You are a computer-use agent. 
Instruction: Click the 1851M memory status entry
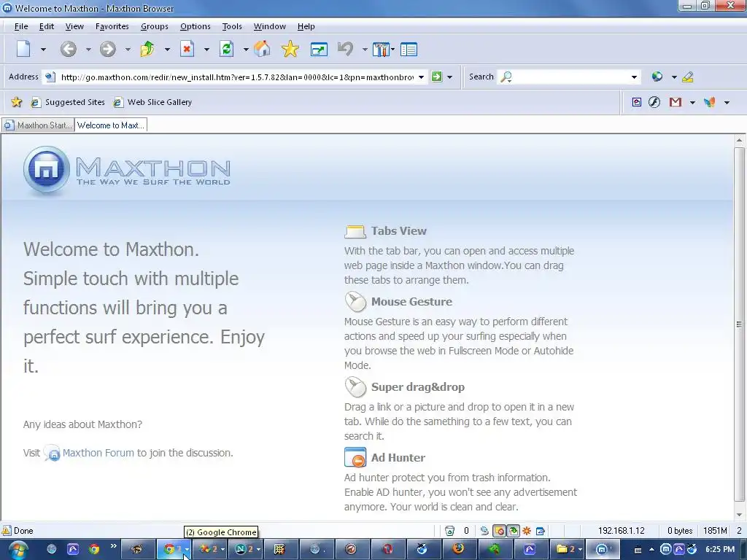[715, 531]
